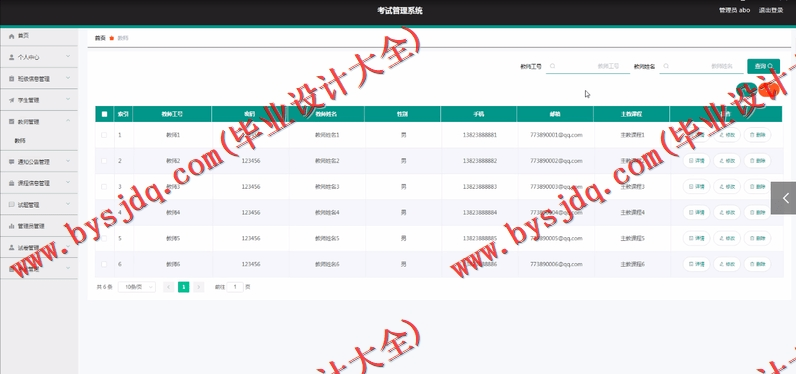Click 修改 button for 教师2 row
Image resolution: width=796 pixels, height=374 pixels.
727,161
